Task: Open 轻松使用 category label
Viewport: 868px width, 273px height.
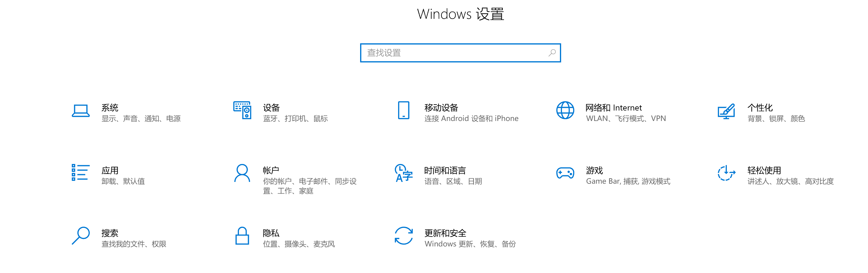Action: (x=764, y=170)
